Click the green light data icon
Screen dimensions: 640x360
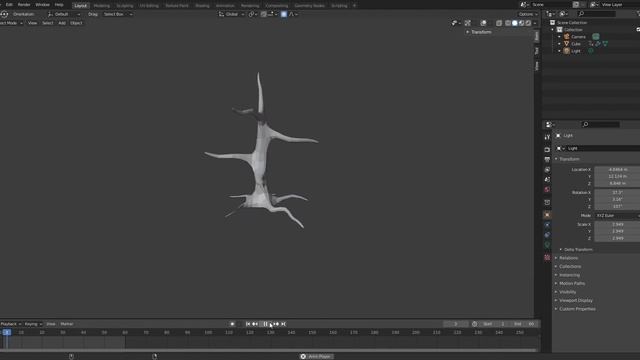591,51
